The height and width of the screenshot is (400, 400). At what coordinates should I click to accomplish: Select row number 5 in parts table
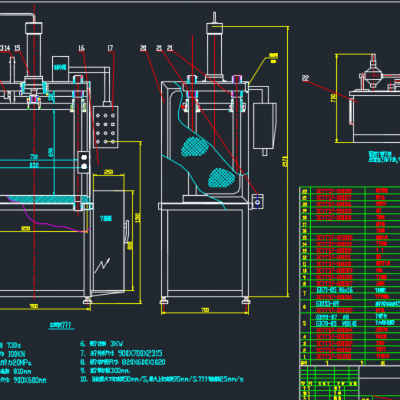304,323
